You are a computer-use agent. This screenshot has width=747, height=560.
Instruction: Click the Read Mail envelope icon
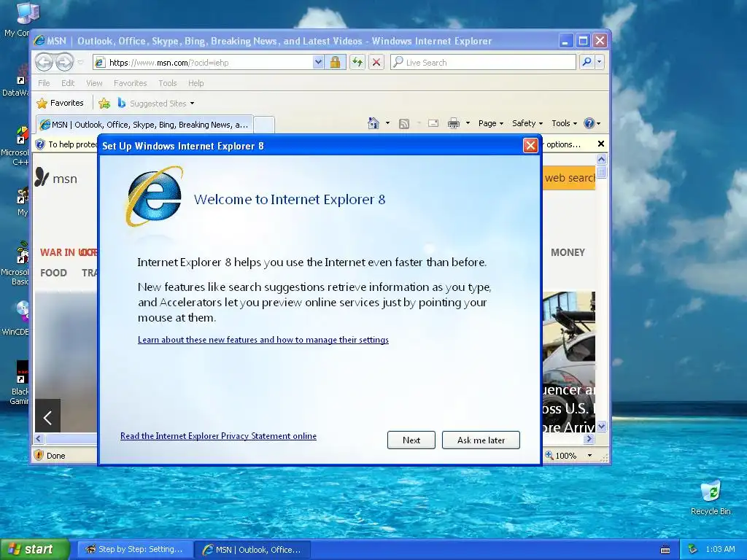(433, 123)
